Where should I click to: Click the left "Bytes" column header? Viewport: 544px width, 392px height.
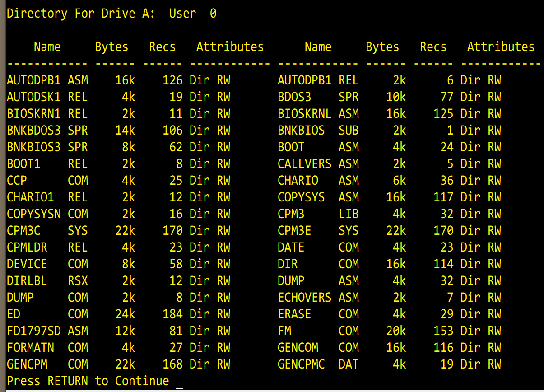click(112, 47)
